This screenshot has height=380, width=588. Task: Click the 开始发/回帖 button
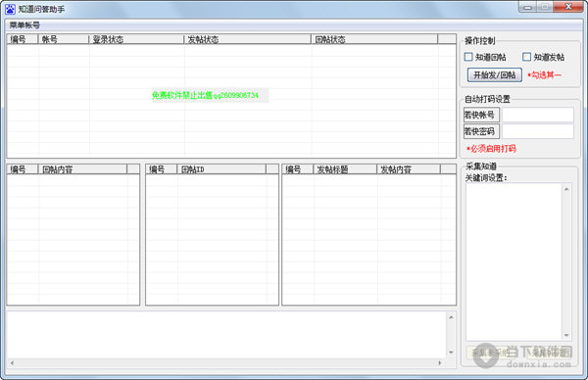coord(494,75)
